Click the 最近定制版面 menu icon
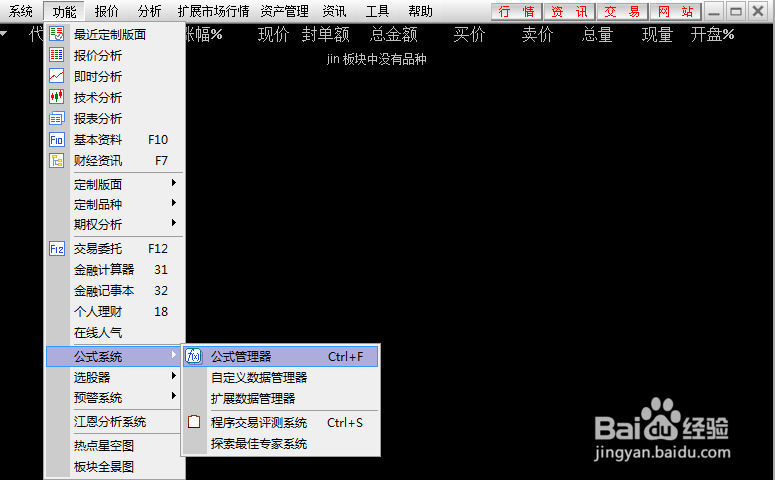This screenshot has width=775, height=480. [57, 34]
